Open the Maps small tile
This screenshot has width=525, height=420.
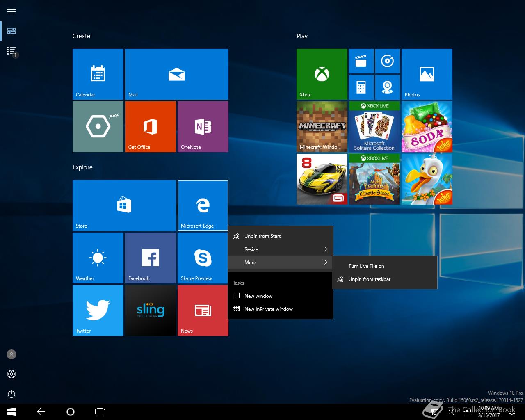pos(387,87)
